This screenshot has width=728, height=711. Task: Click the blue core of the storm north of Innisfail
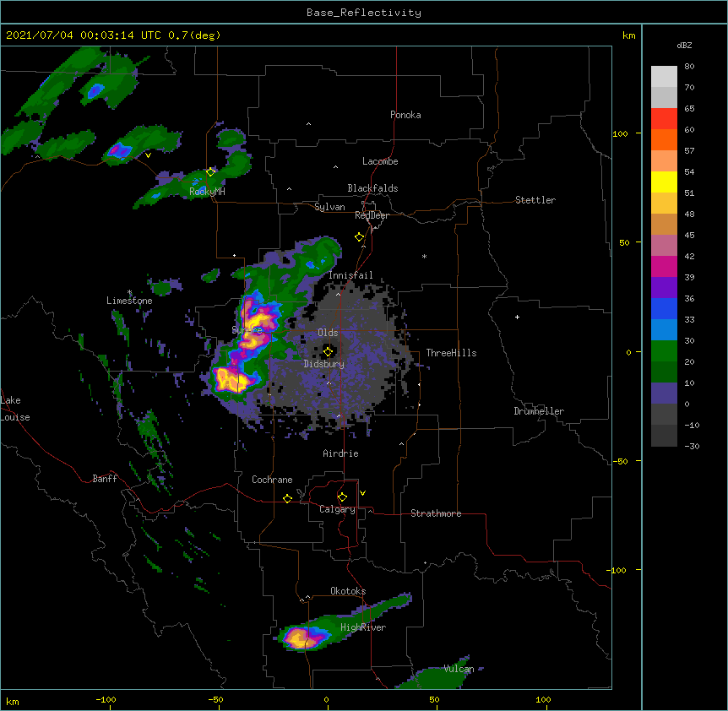coord(310,265)
